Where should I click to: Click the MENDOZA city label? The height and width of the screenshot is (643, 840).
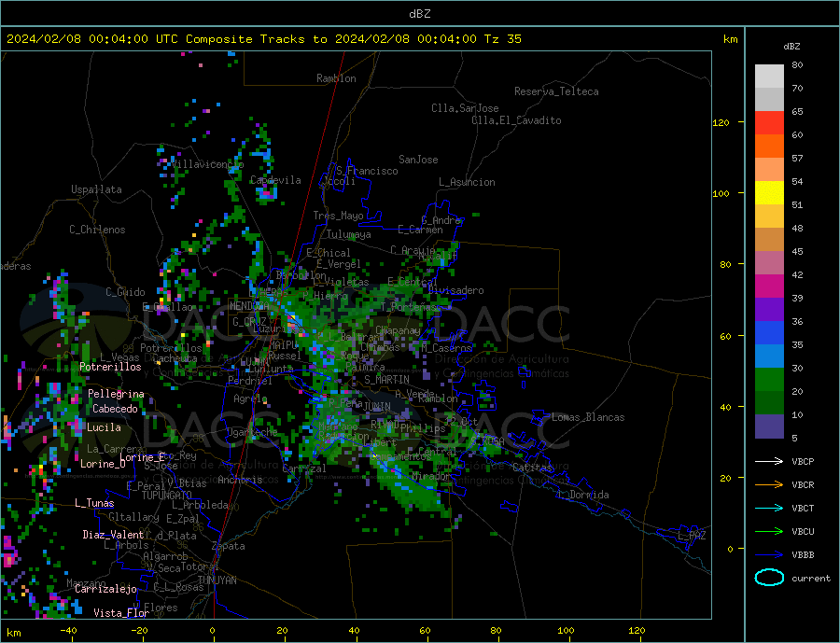coord(249,306)
